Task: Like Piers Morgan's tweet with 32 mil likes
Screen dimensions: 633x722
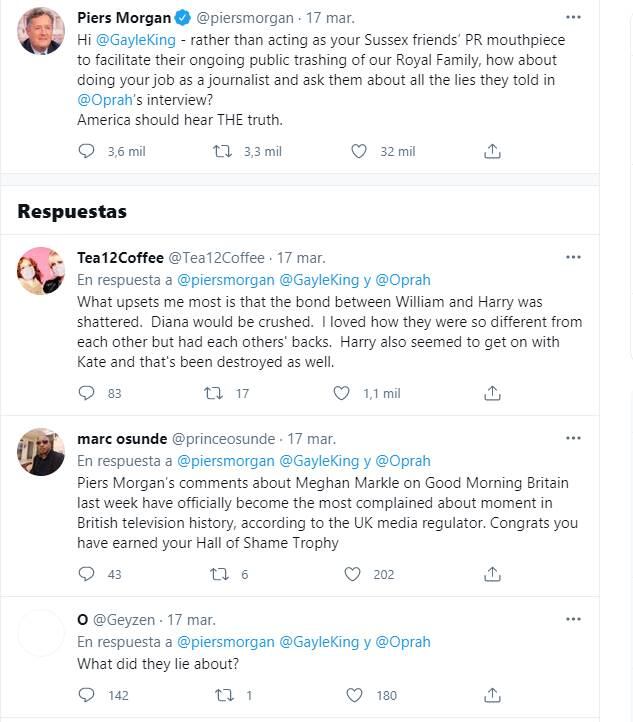Action: click(x=359, y=152)
